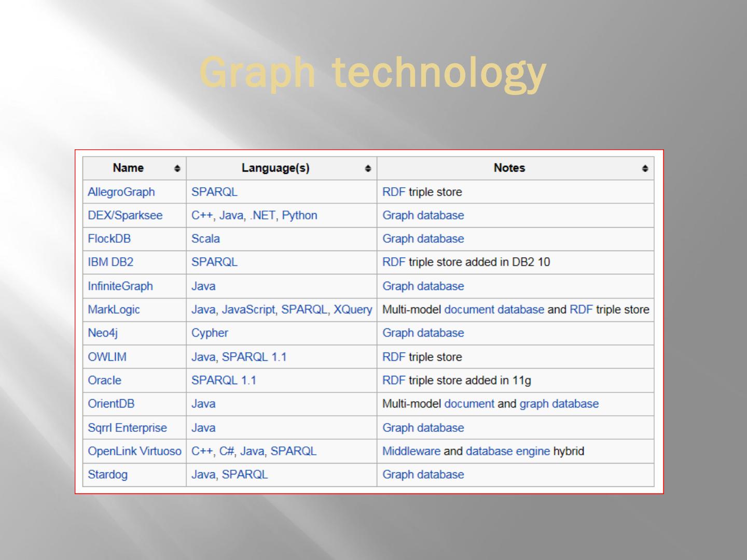Viewport: 747px width, 560px height.
Task: Open the OpenLink Virtuoso link
Action: (134, 451)
